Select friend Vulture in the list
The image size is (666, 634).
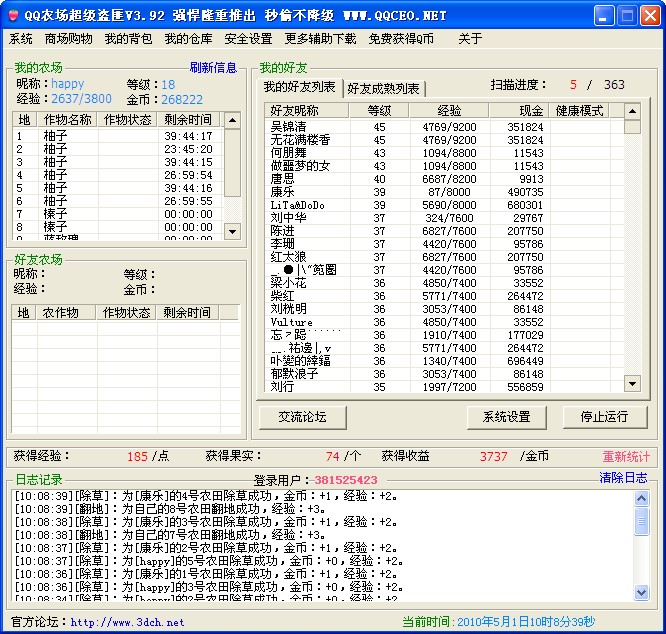coord(444,322)
